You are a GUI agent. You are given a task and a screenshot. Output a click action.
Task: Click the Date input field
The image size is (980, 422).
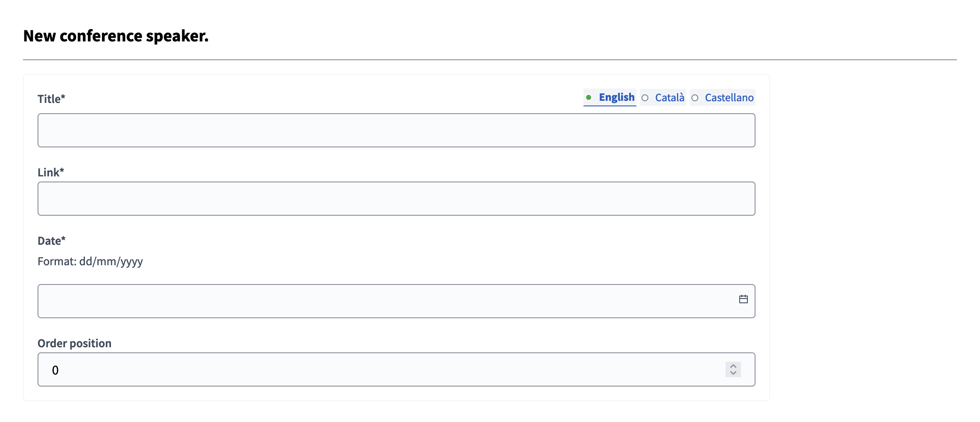point(384,301)
